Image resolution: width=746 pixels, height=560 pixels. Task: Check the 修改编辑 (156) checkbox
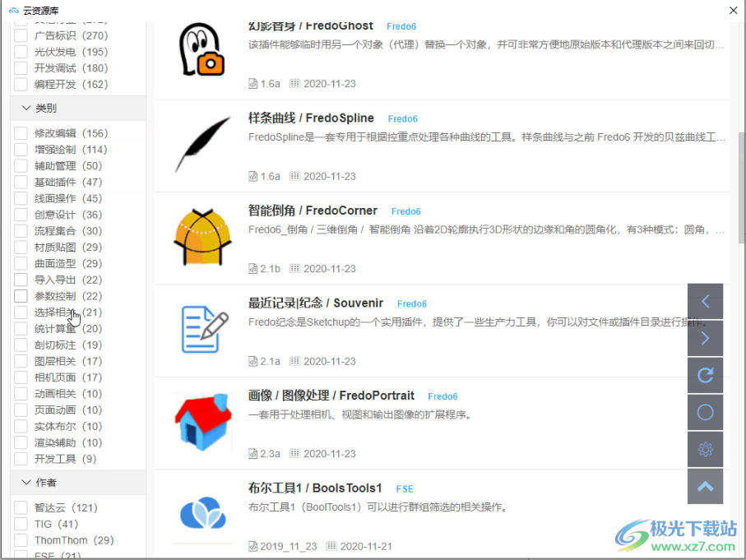coord(21,133)
